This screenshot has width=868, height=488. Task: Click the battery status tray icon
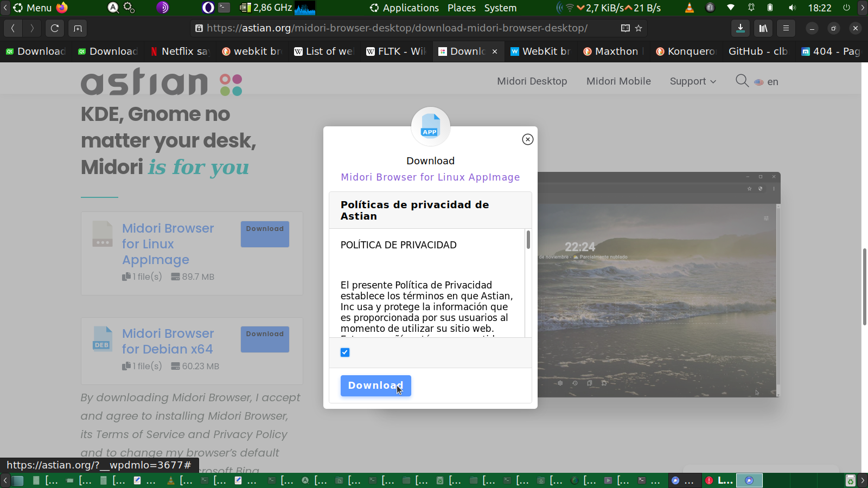[x=770, y=8]
